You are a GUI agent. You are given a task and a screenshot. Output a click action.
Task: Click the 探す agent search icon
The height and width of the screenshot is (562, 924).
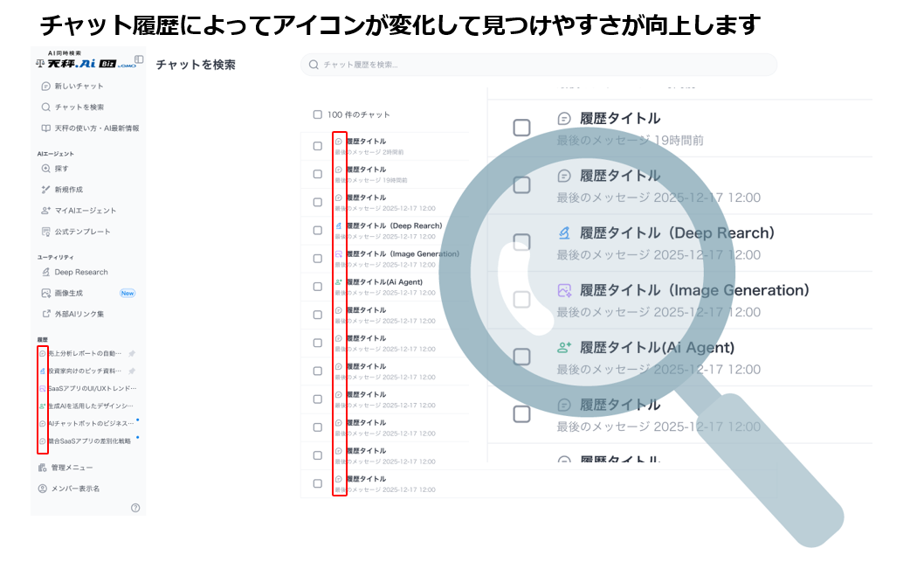45,169
